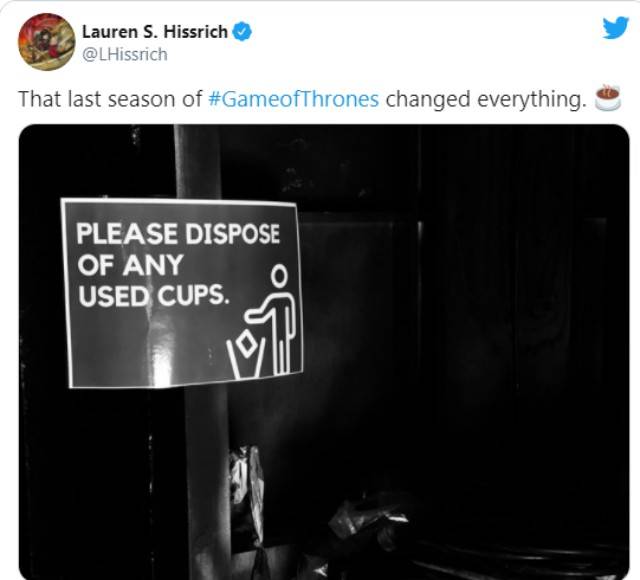Image resolution: width=640 pixels, height=580 pixels.
Task: Click the stick figure's legs on sign
Action: pos(283,355)
